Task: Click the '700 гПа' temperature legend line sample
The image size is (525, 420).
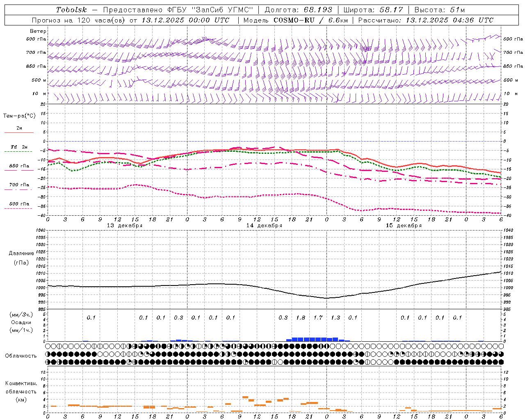Action: [18, 189]
